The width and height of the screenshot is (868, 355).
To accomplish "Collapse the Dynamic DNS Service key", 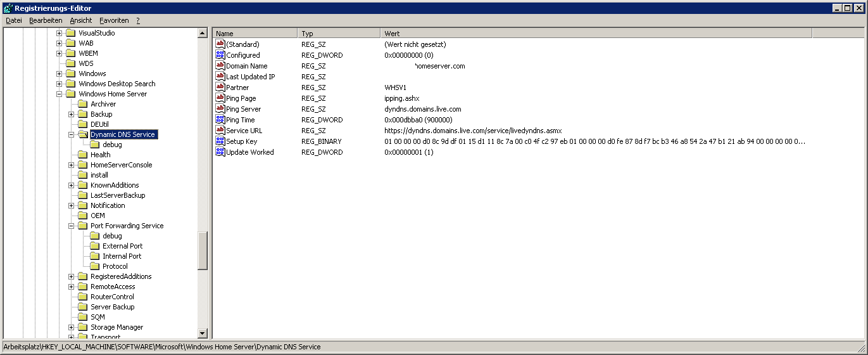I will tap(72, 134).
